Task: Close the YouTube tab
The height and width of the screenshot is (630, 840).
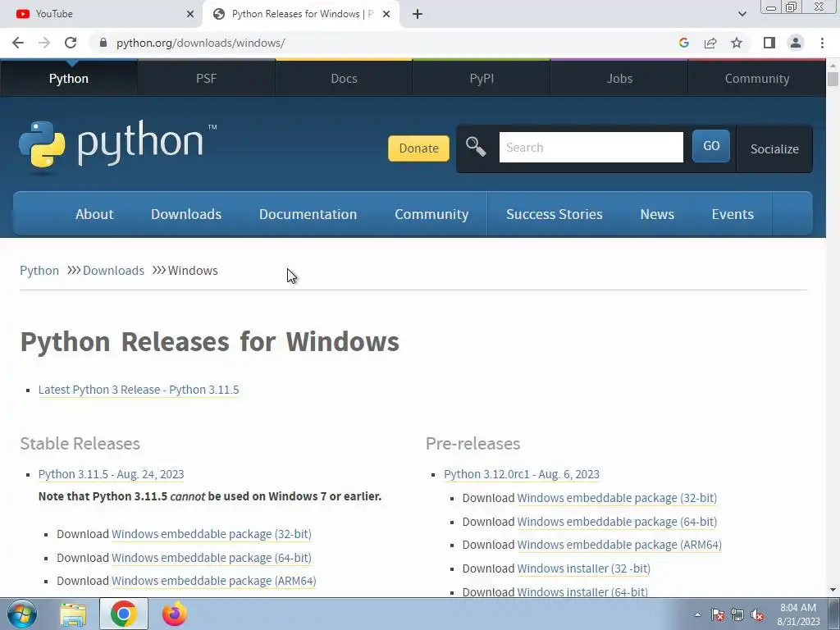Action: pos(189,14)
